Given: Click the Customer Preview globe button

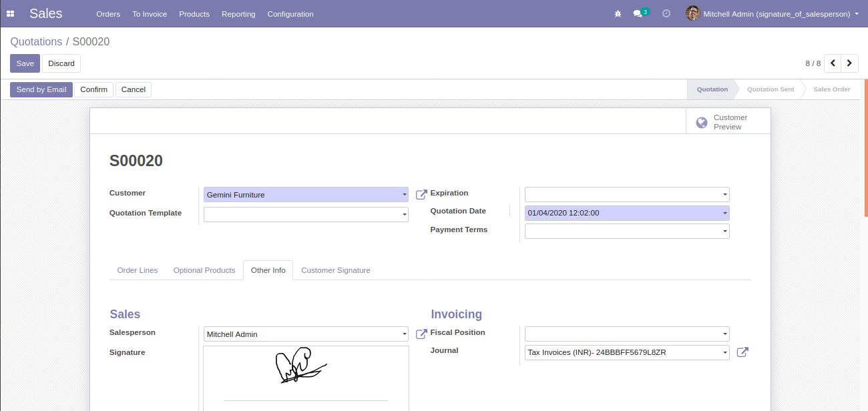Looking at the screenshot, I should click(x=728, y=122).
